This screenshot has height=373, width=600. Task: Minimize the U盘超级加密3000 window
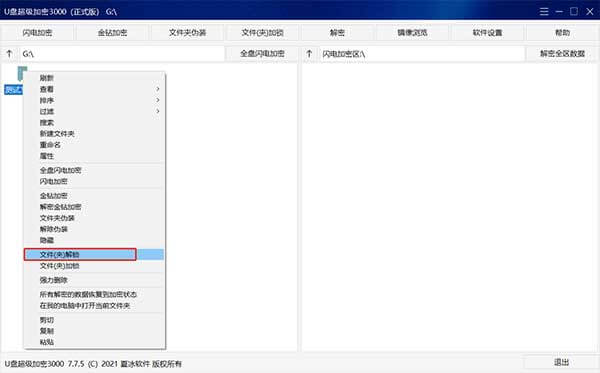tap(559, 11)
